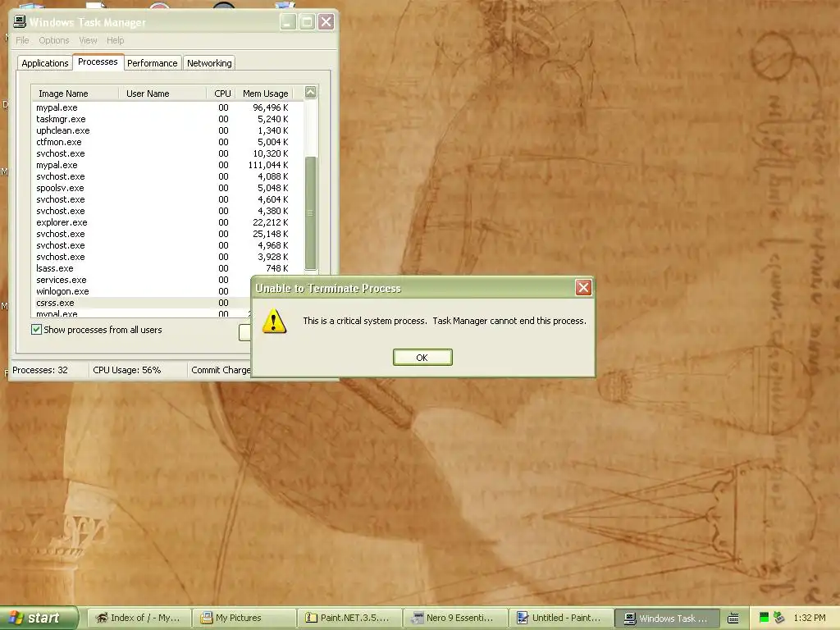This screenshot has height=630, width=840.
Task: Switch to My Pictures taskbar button
Action: 244,618
